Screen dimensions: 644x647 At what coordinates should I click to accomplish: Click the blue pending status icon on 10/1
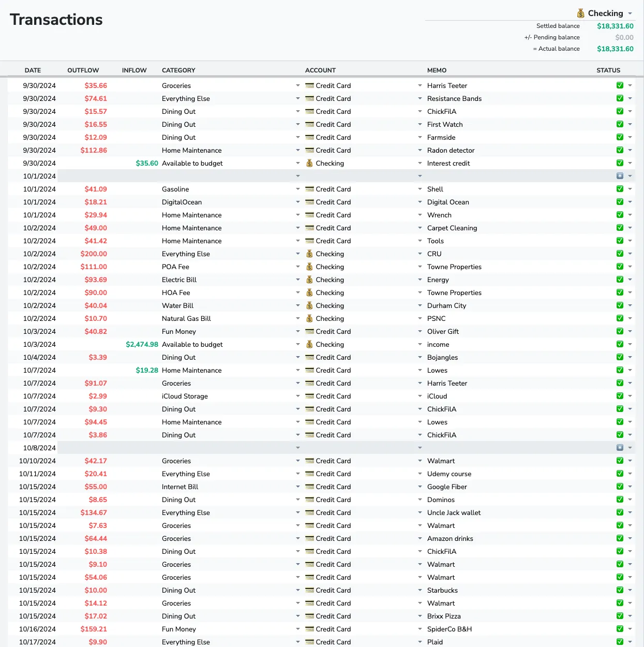pyautogui.click(x=620, y=175)
